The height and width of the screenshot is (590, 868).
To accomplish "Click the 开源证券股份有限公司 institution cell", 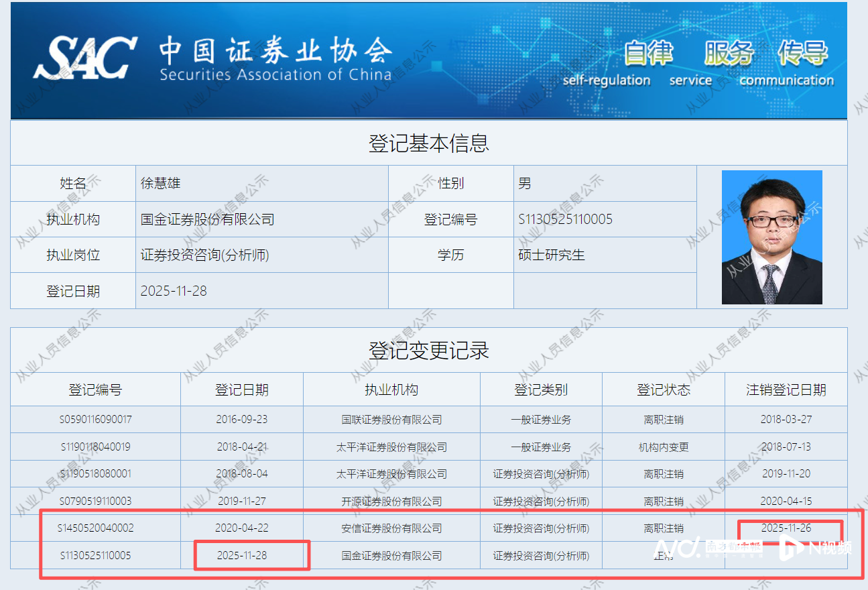I will point(391,501).
